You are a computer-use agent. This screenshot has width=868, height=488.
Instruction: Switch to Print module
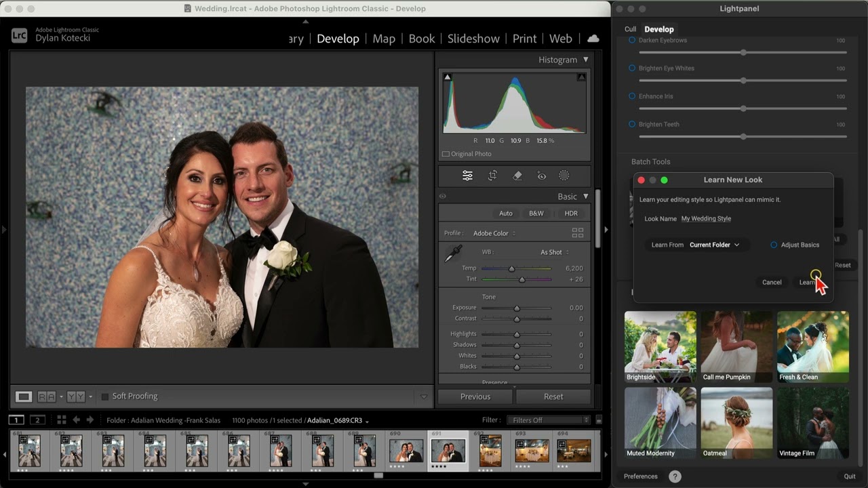(x=524, y=39)
